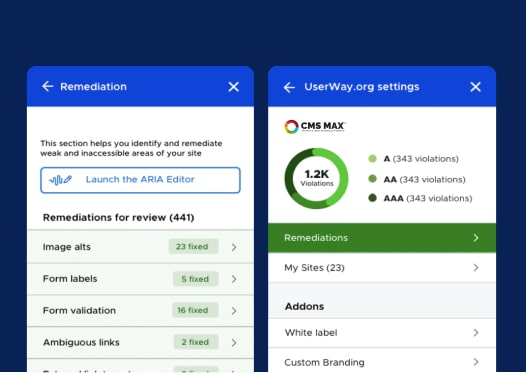The image size is (526, 373).
Task: Close the Remediation panel
Action: pyautogui.click(x=234, y=87)
